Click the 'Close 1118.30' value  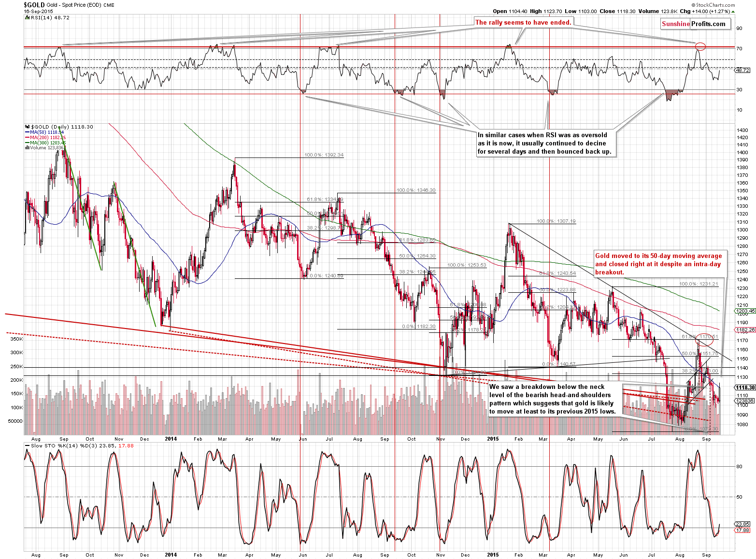pyautogui.click(x=616, y=11)
